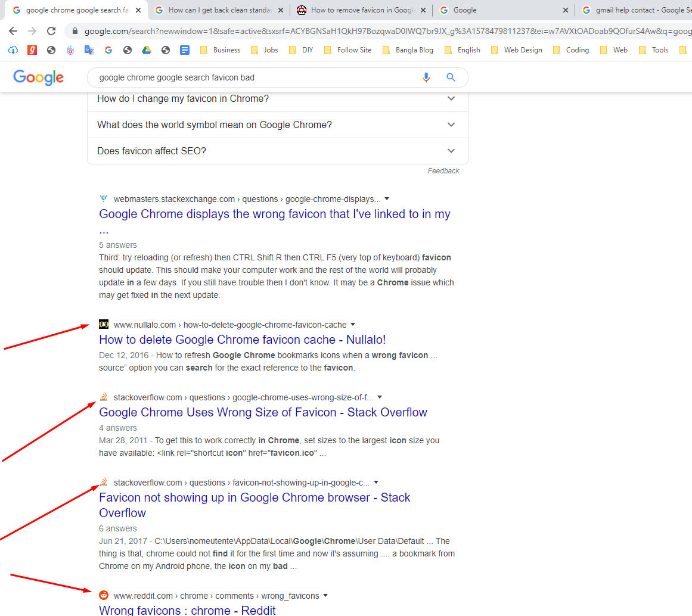Open the Web bookmarks folder
The image size is (692, 616).
(x=613, y=50)
